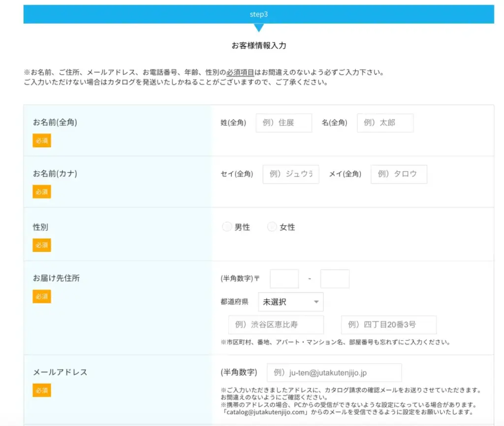Click the お名前(全角) row label

[x=55, y=122]
